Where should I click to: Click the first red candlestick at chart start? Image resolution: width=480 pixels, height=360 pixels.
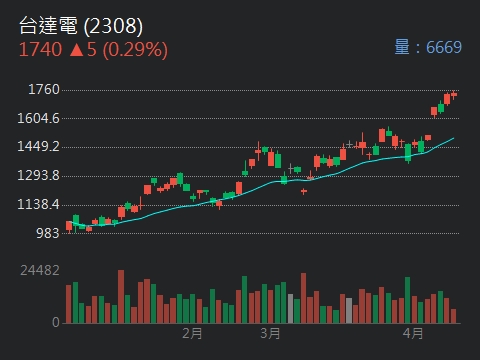pos(69,227)
